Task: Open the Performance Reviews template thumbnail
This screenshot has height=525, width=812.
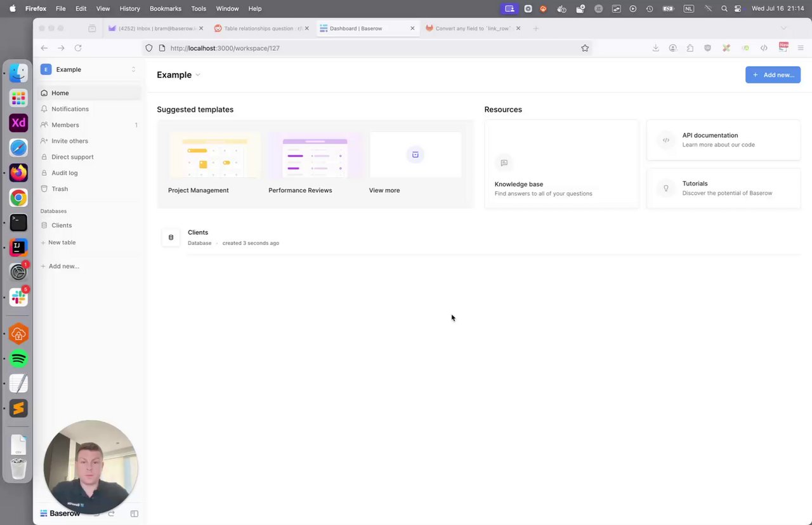Action: [x=315, y=155]
